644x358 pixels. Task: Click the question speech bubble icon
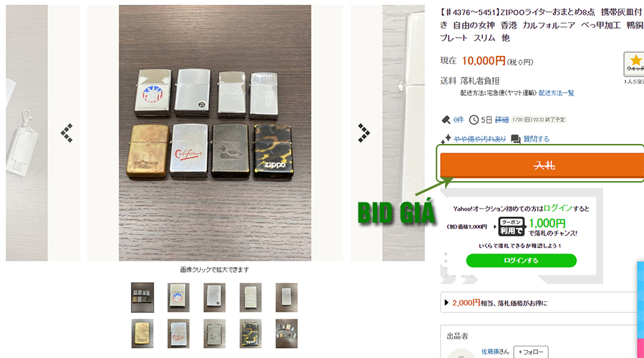click(x=515, y=139)
